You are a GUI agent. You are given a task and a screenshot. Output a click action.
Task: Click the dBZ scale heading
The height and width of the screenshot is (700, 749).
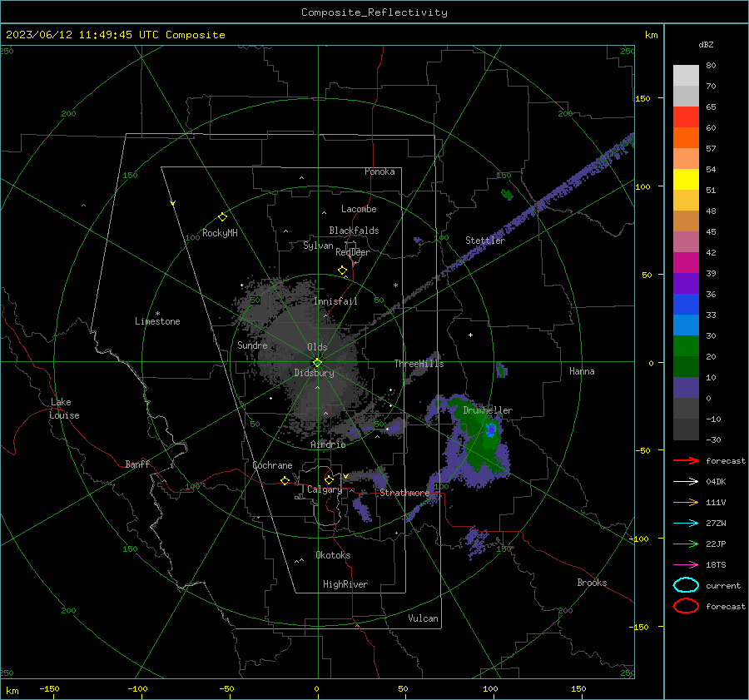point(706,44)
